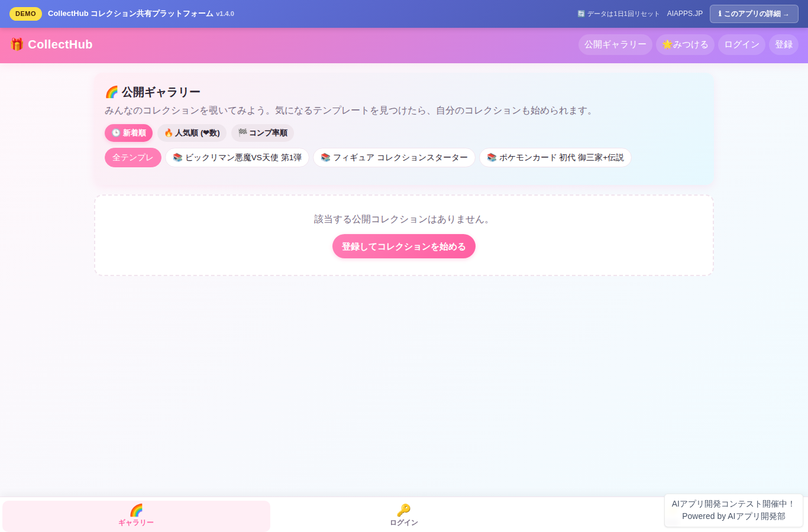808x532 pixels.
Task: Sort gallery by 人気順 (❤数)
Action: point(192,133)
